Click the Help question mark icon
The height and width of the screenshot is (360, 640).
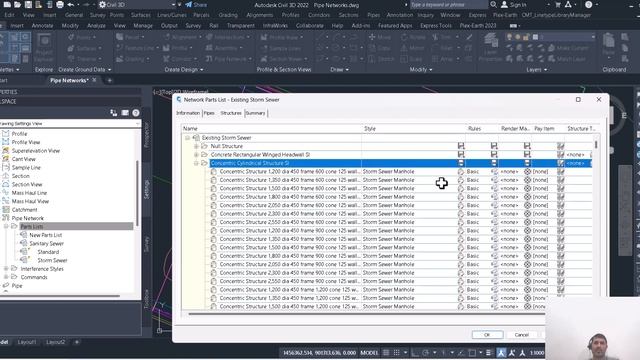click(x=588, y=4)
